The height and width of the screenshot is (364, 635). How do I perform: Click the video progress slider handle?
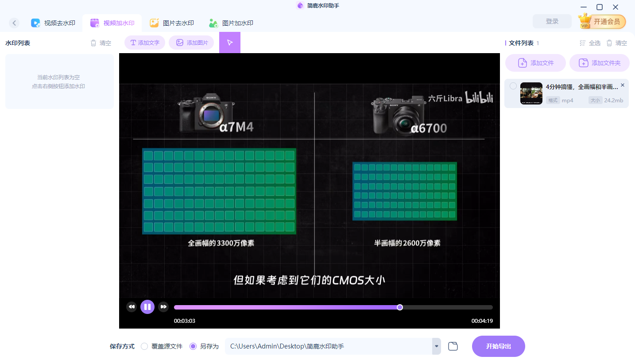tap(400, 307)
